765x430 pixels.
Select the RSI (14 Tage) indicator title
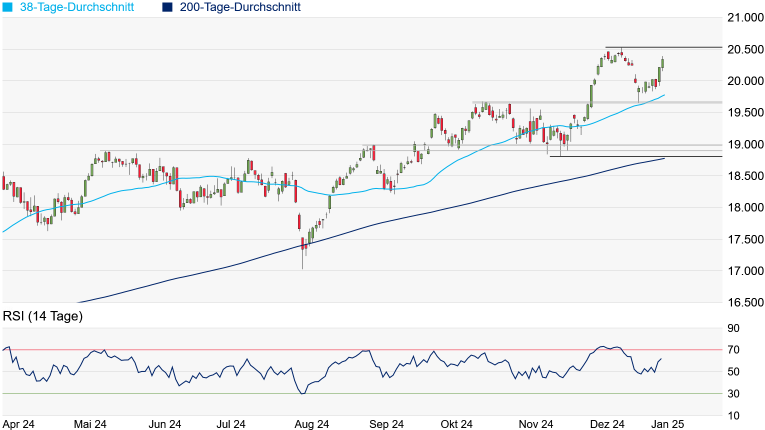43,317
